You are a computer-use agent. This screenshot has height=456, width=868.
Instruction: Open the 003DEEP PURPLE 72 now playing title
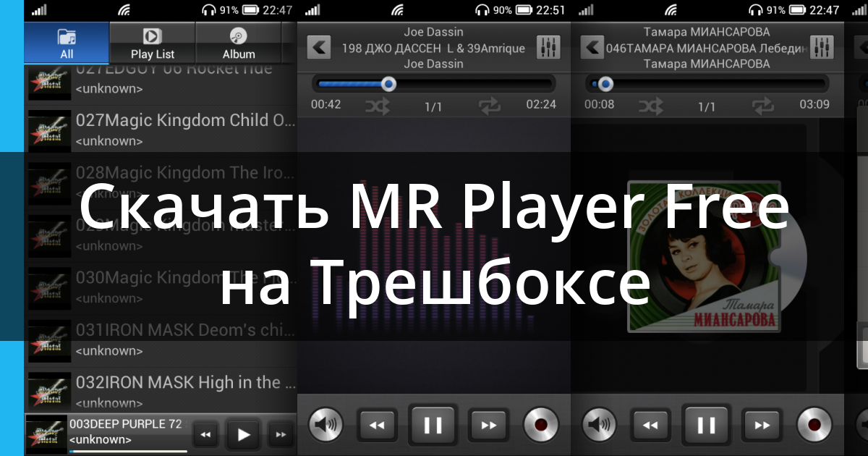pos(125,423)
